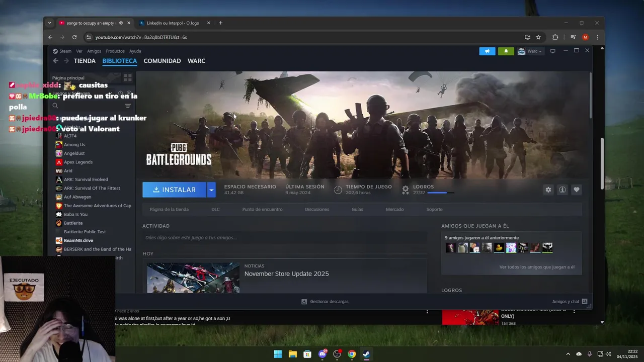
Task: Select ARK: Survival Evolved in library
Action: point(86,179)
